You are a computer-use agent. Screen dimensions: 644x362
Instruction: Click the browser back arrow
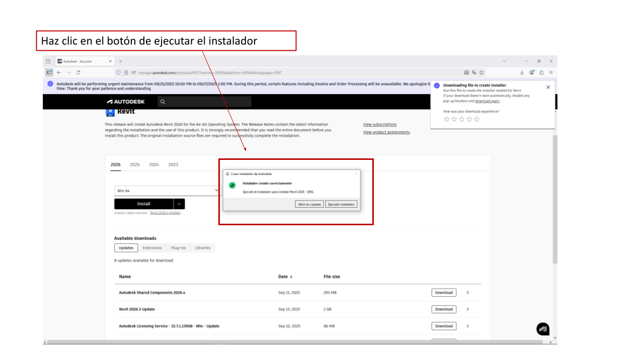[59, 72]
